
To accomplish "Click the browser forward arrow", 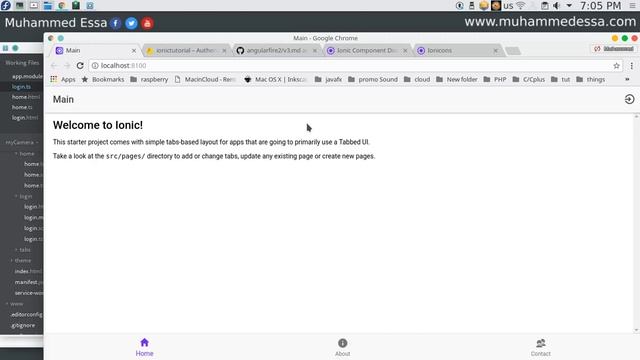I will (x=67, y=65).
